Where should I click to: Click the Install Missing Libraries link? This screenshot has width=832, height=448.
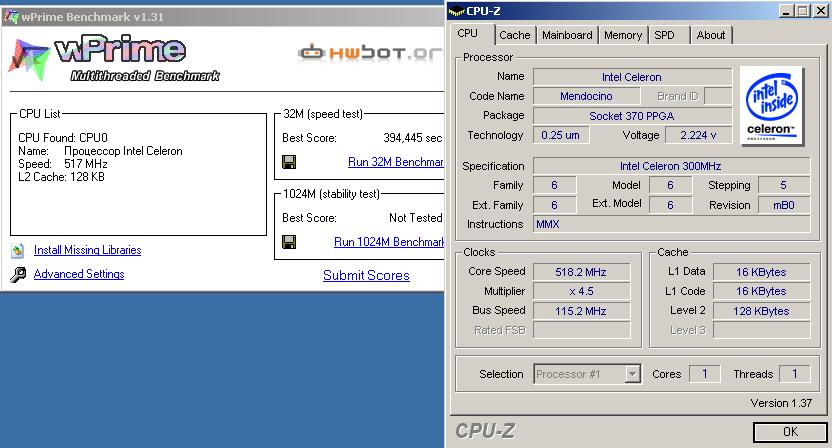pos(88,250)
